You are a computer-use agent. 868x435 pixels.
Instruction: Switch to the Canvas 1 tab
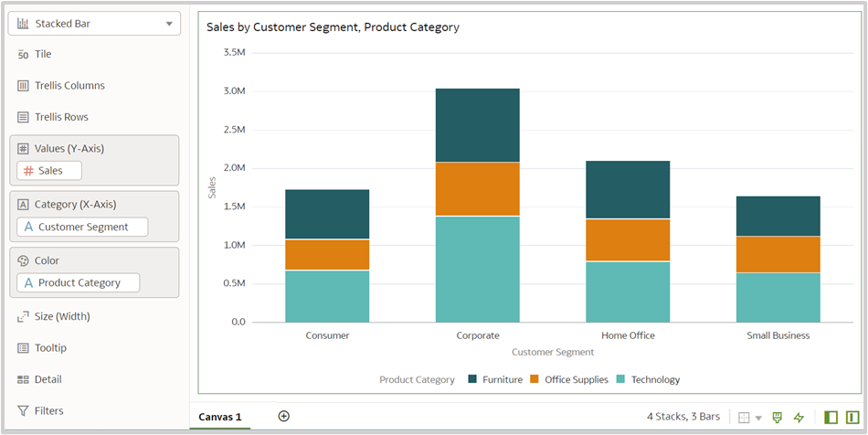click(220, 417)
